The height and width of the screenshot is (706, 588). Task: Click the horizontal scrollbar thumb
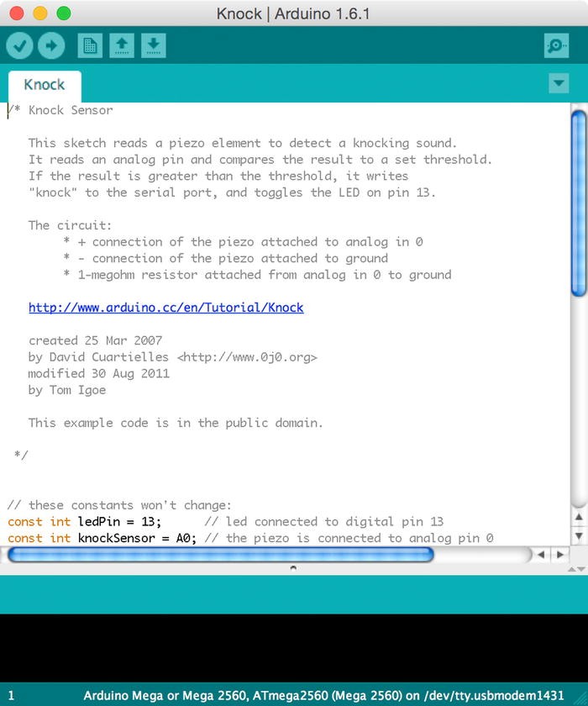point(221,555)
